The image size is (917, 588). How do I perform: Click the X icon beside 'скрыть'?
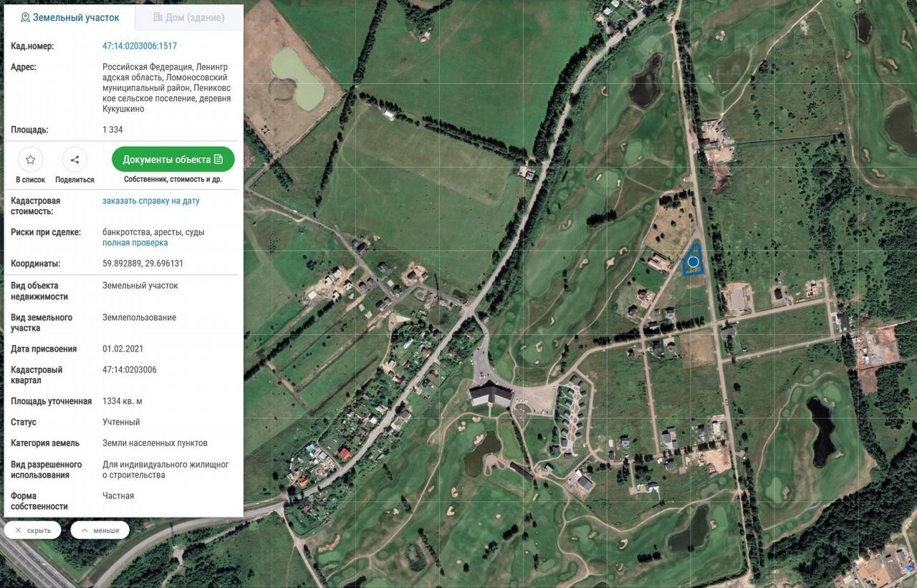[x=18, y=531]
